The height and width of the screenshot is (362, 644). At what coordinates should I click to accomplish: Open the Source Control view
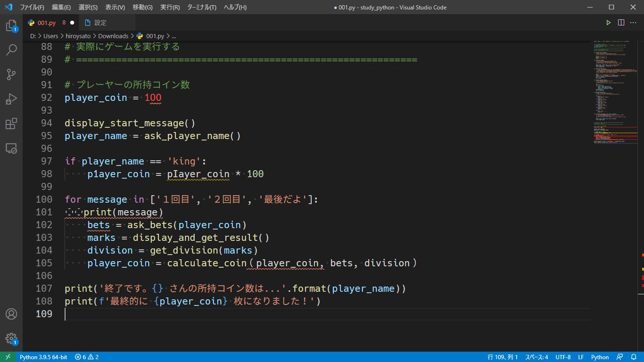click(x=11, y=74)
